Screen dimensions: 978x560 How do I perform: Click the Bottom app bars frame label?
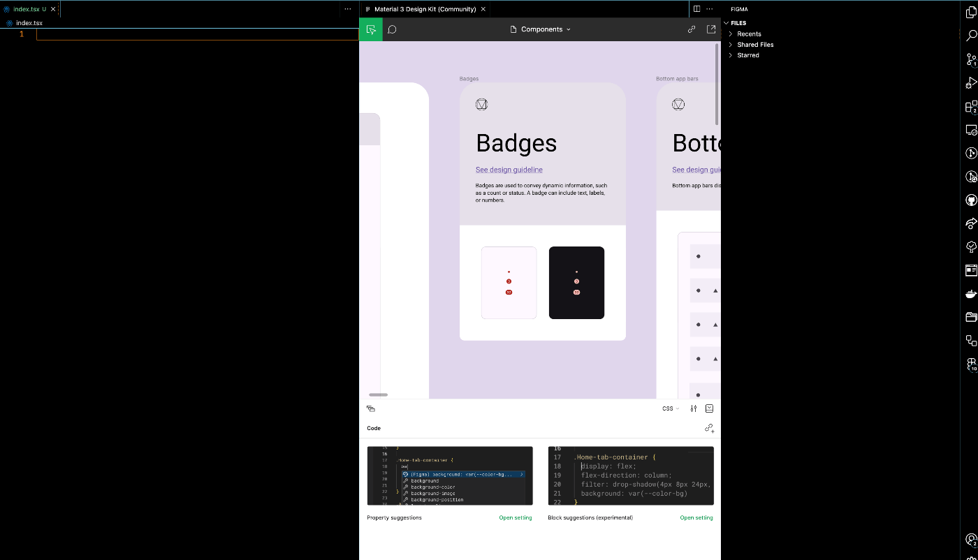tap(677, 79)
